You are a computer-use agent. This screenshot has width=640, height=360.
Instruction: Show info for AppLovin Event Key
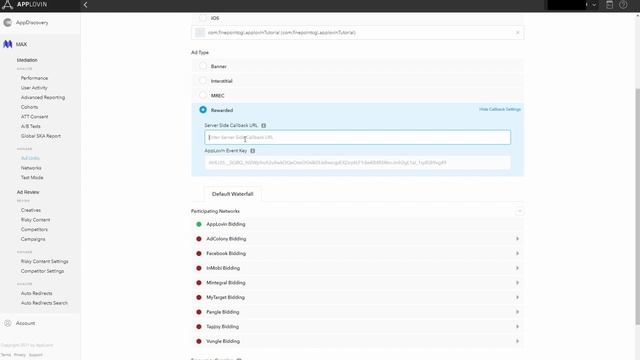tap(253, 151)
